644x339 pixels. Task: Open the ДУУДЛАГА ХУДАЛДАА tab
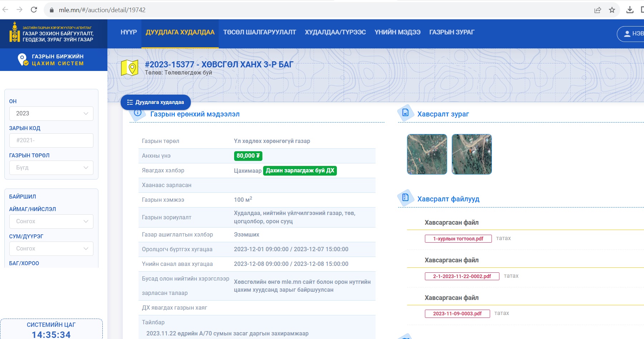click(180, 32)
